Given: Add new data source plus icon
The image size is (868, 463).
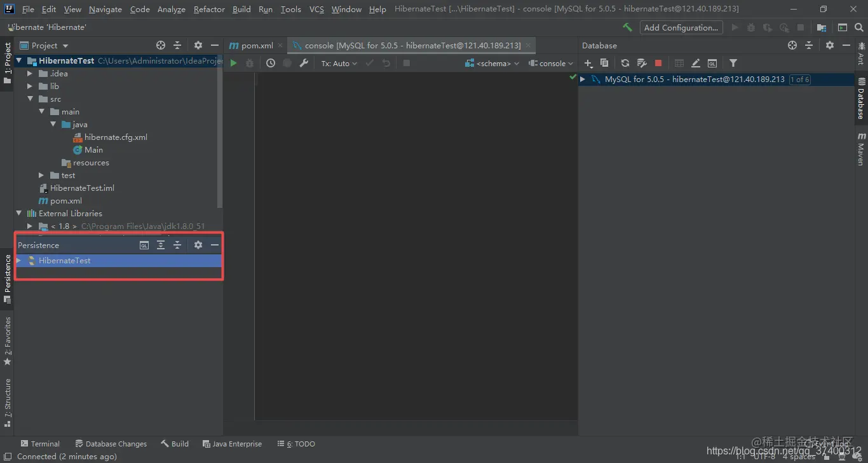Looking at the screenshot, I should tap(588, 63).
